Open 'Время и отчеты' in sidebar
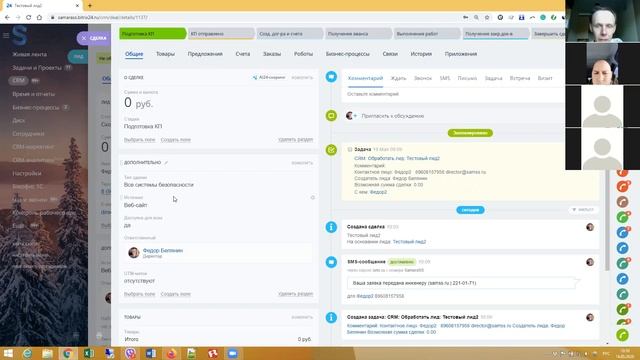 point(33,94)
